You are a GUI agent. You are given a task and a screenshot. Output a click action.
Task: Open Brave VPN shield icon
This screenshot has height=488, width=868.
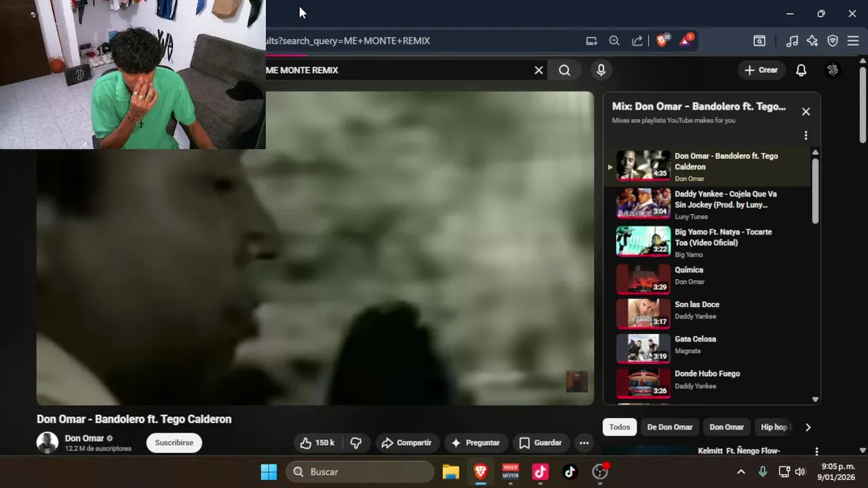[x=833, y=41]
